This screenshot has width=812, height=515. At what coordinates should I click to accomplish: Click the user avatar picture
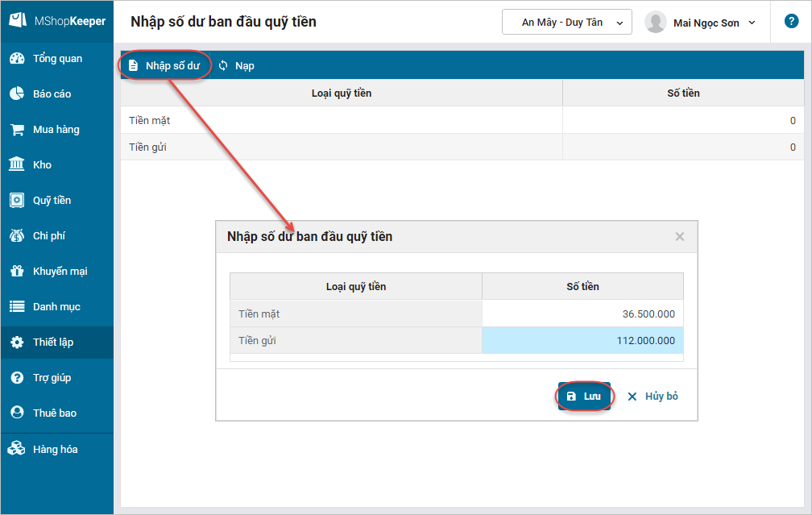[x=655, y=23]
